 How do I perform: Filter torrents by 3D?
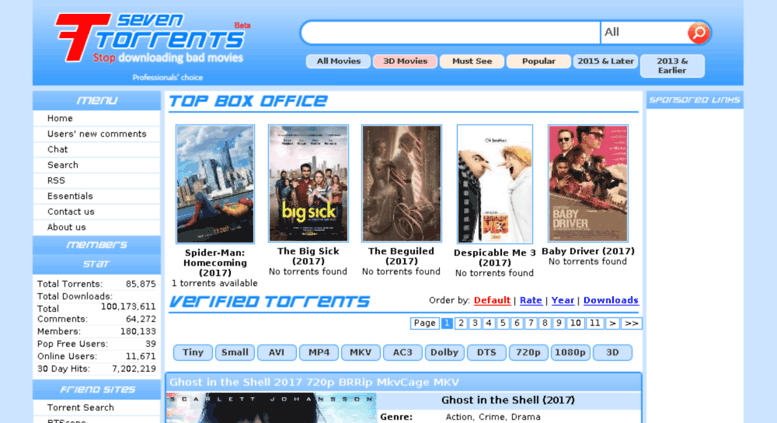[612, 353]
